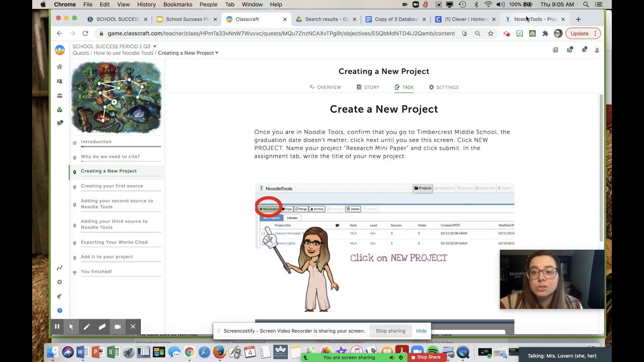The height and width of the screenshot is (362, 644).
Task: Go to How to use Noodle Tools breadcrumb
Action: point(123,53)
